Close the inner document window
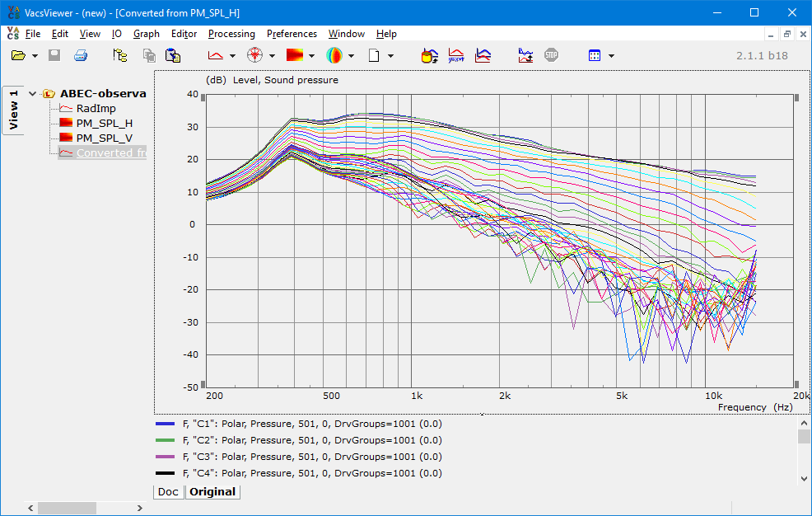The image size is (812, 516). point(803,34)
